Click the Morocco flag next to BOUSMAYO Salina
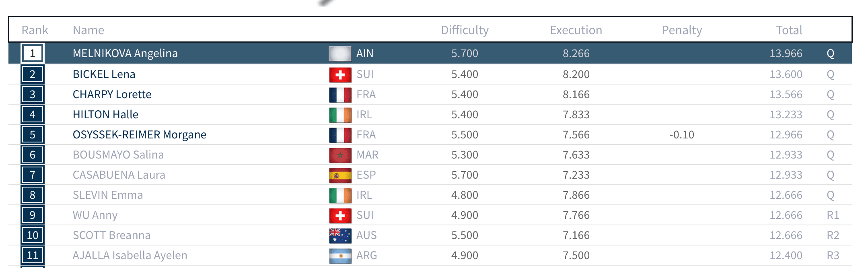 click(340, 155)
